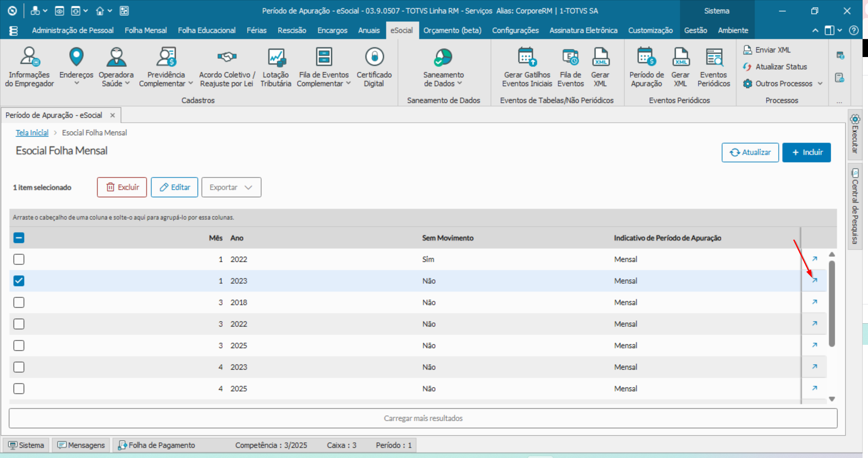Image resolution: width=868 pixels, height=458 pixels.
Task: Open the Exportar dropdown
Action: pyautogui.click(x=231, y=187)
